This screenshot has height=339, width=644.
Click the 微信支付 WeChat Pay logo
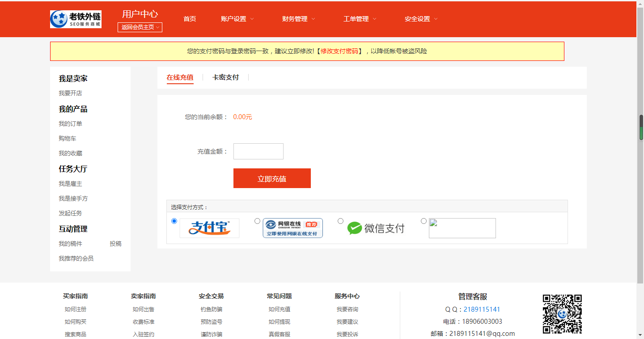pyautogui.click(x=376, y=228)
